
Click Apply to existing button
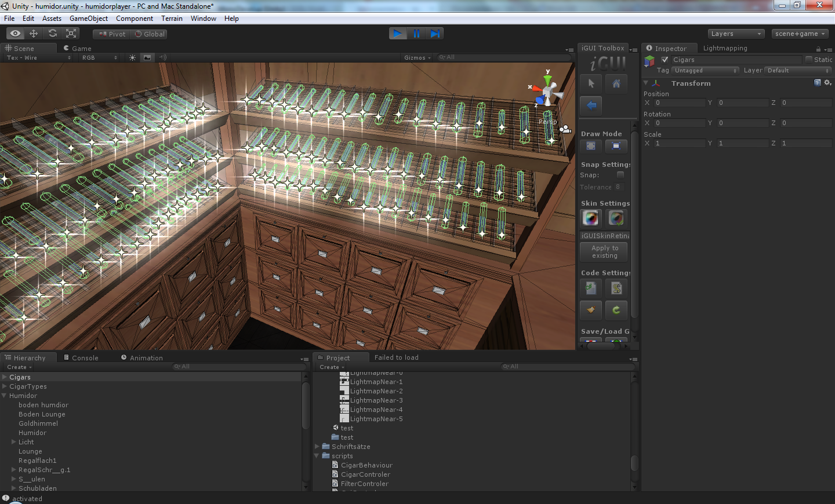(x=604, y=252)
